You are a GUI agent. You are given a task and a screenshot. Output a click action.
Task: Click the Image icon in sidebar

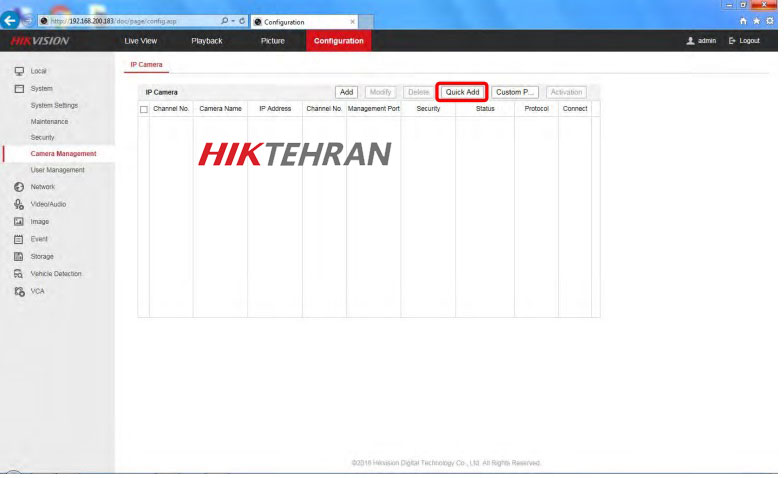19,222
